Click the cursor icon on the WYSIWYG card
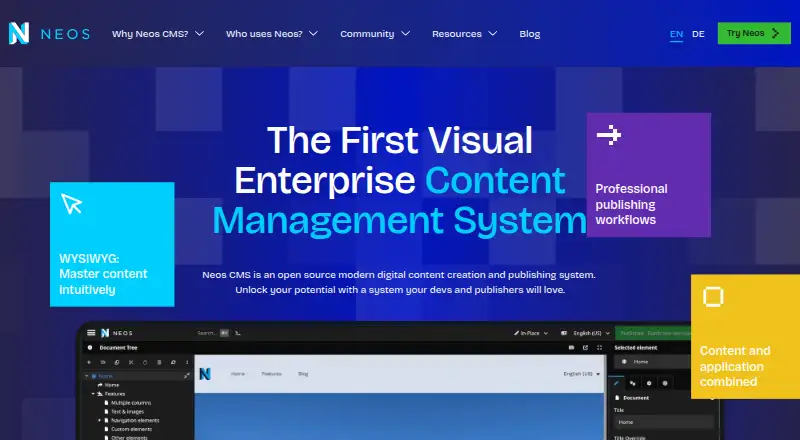Image resolution: width=800 pixels, height=440 pixels. (x=71, y=203)
